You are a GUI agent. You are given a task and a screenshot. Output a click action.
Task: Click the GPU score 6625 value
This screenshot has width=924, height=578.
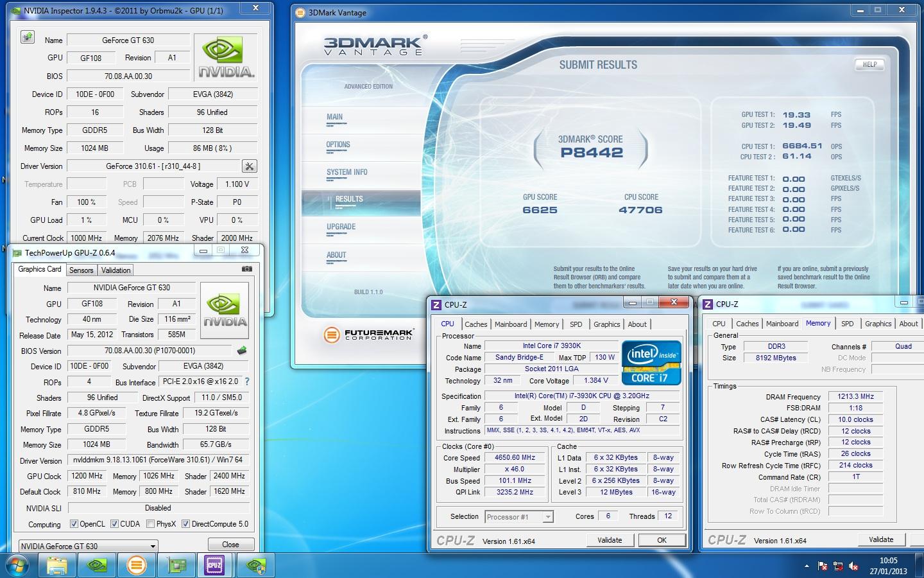540,210
